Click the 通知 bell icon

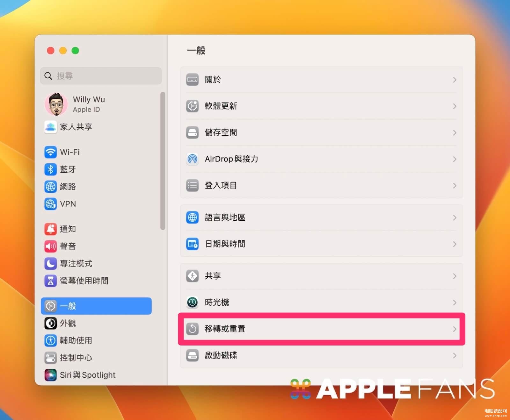[50, 229]
